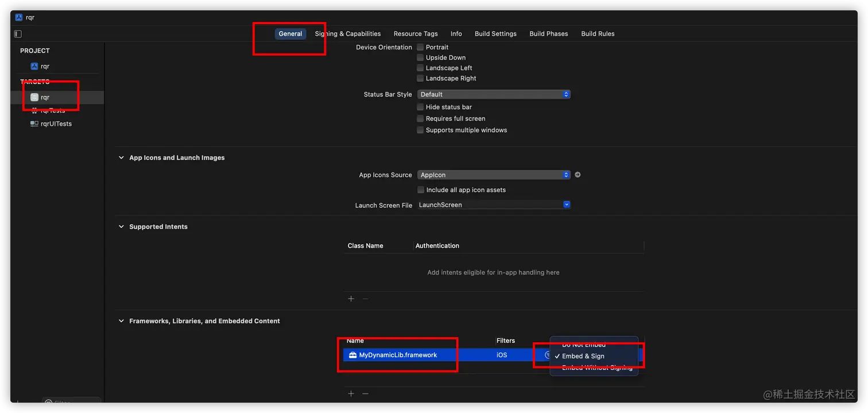
Task: Click the Class Name column header
Action: (365, 245)
